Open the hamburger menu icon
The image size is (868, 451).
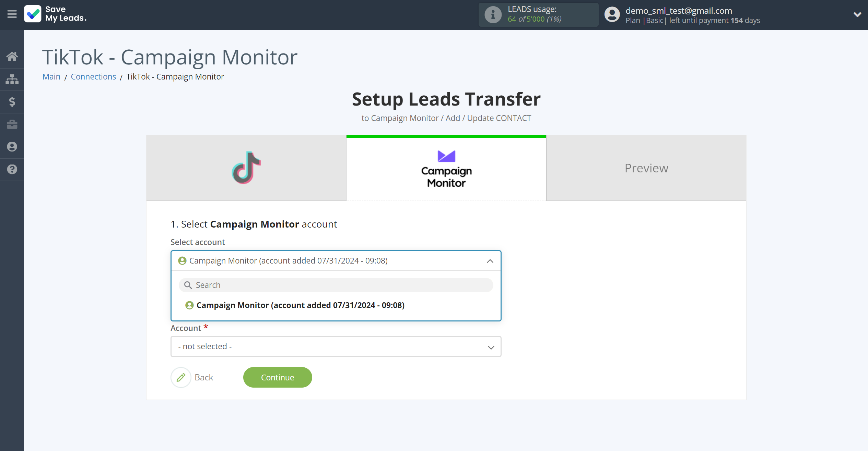pos(12,14)
